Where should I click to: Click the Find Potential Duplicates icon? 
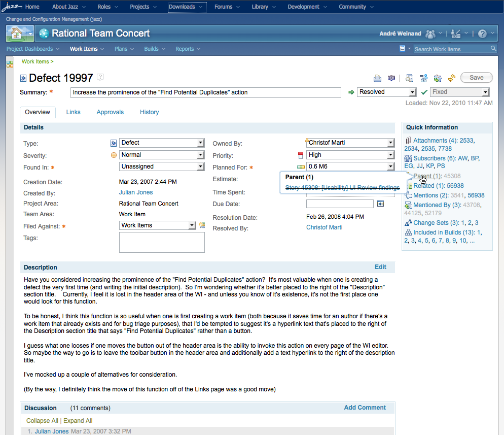click(x=409, y=78)
